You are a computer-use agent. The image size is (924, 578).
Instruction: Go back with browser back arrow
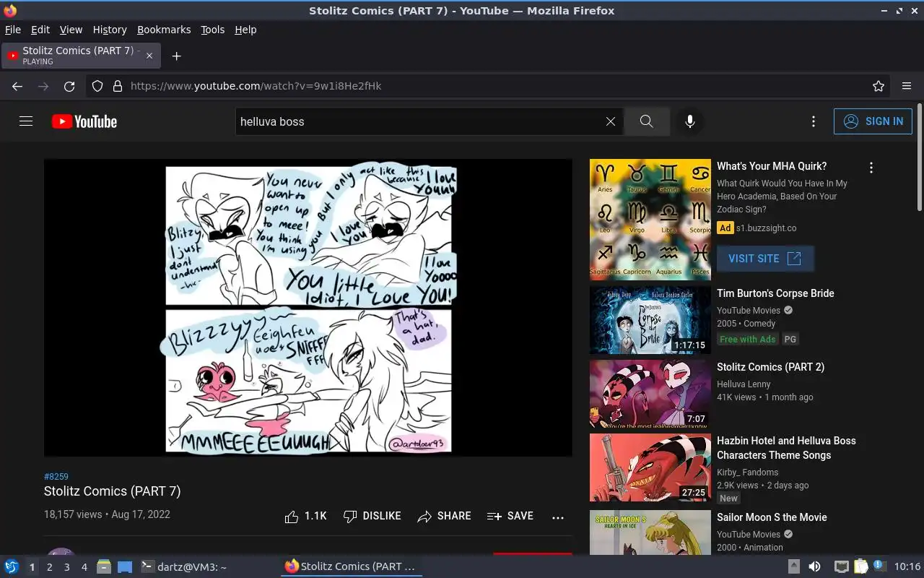[17, 86]
